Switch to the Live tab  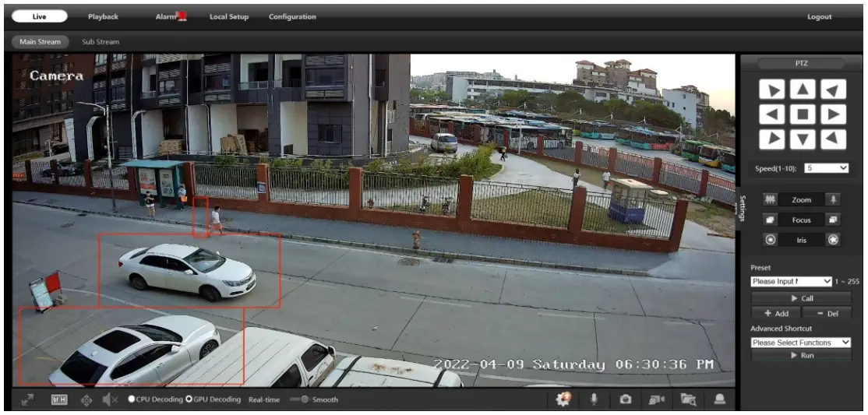[39, 16]
